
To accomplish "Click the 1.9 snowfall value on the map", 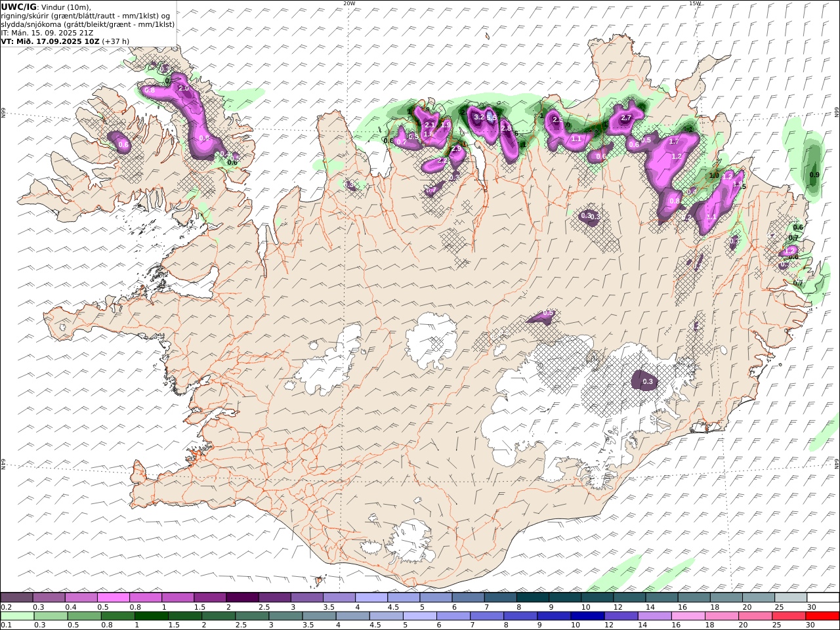I will point(446,125).
